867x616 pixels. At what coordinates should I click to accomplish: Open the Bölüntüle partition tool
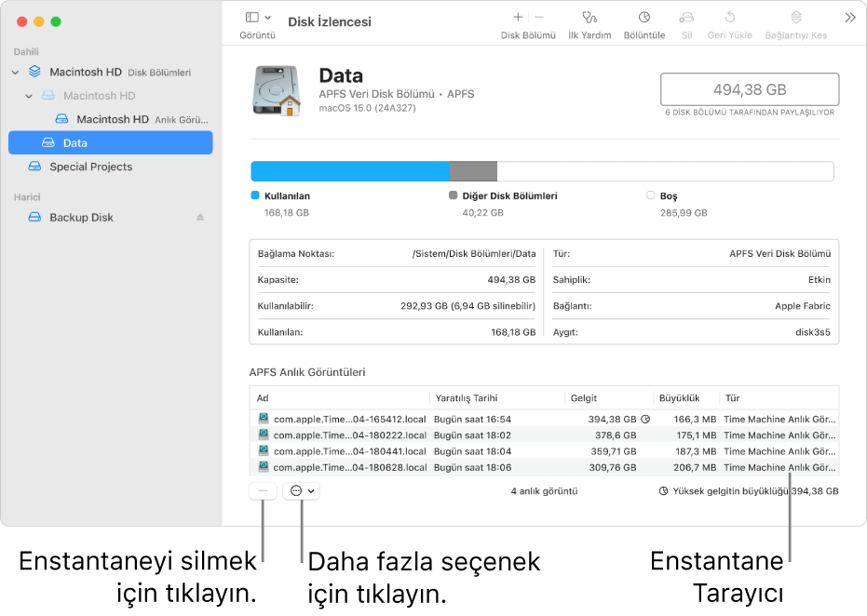[644, 25]
